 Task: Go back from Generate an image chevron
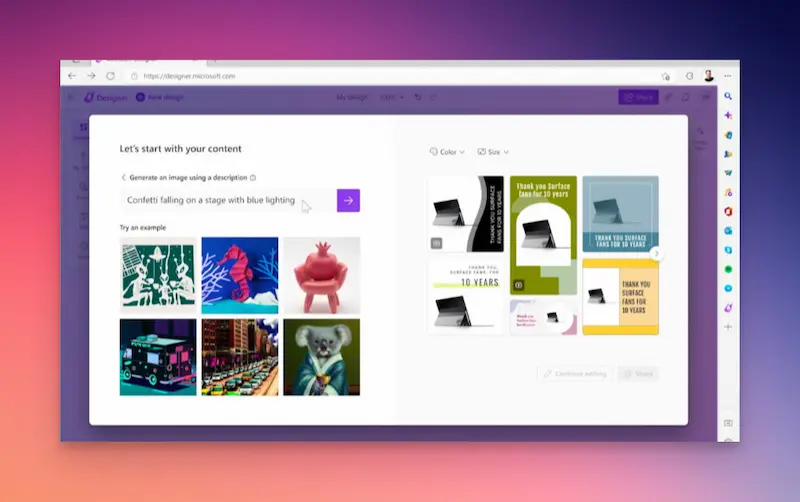pyautogui.click(x=123, y=178)
